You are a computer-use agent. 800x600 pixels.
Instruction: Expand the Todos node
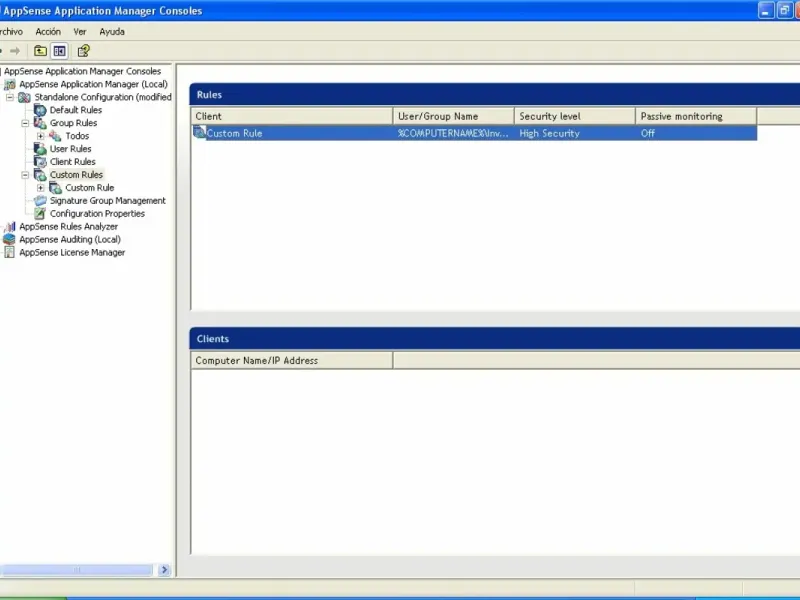tap(40, 136)
